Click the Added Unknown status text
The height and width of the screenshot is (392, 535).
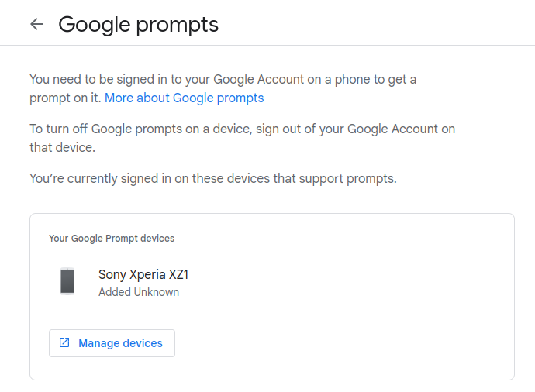[139, 292]
